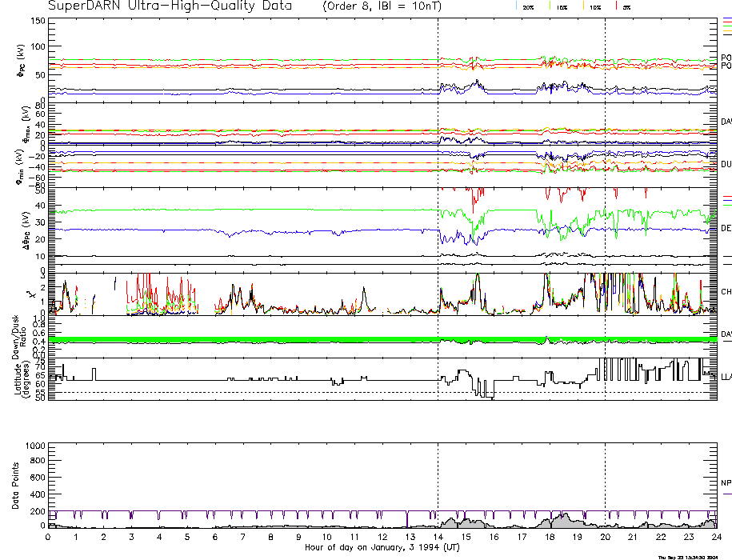Click the timestamp text at bottom right
Viewport: 732px width, 560px height.
point(688,556)
